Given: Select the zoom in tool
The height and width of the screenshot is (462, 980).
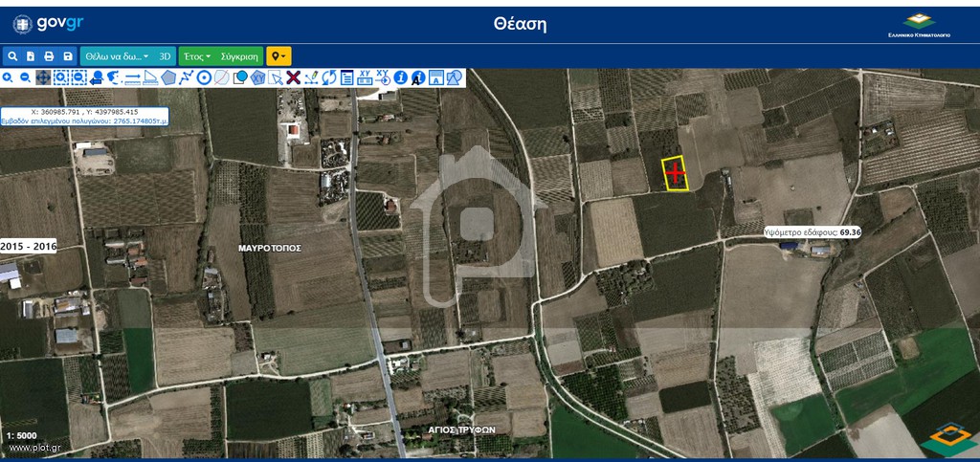Looking at the screenshot, I should pos(8,77).
